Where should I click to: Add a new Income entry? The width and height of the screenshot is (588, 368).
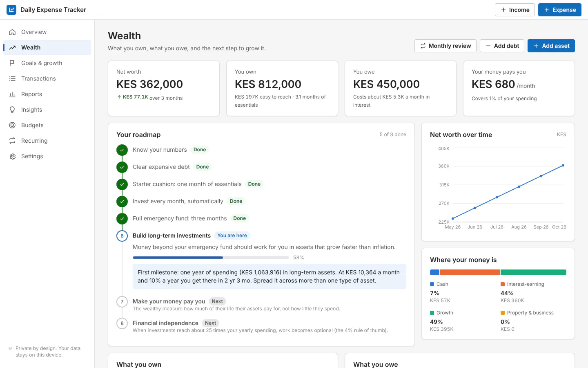(515, 10)
